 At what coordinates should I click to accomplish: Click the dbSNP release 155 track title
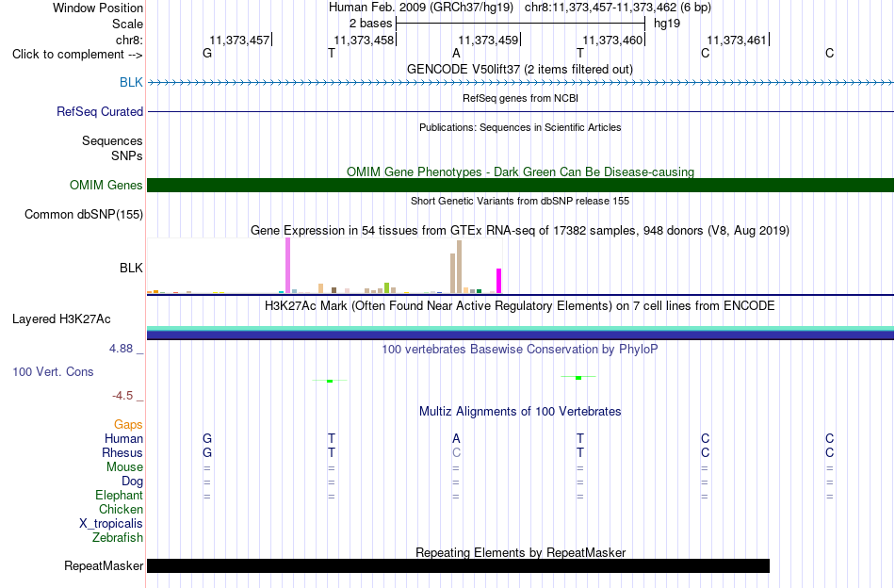pos(520,201)
